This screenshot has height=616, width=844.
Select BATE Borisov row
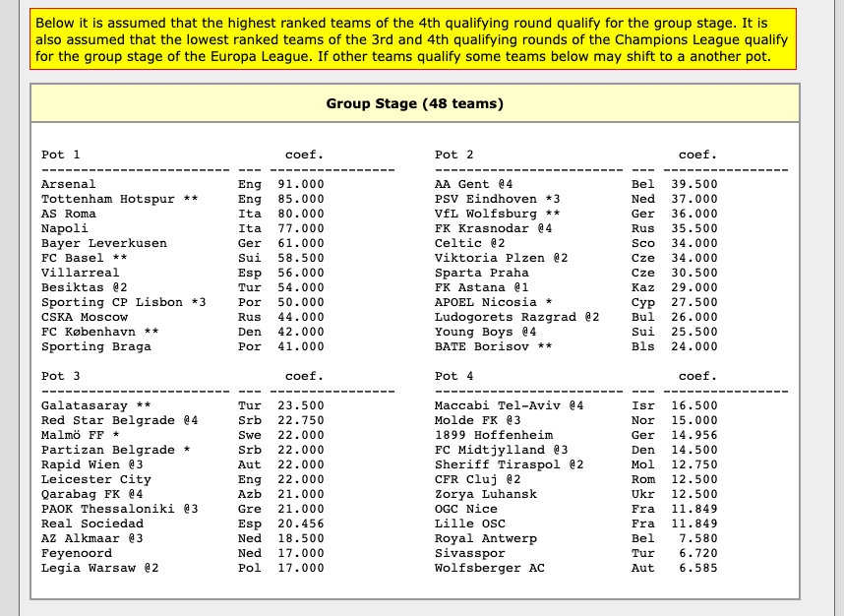[575, 346]
